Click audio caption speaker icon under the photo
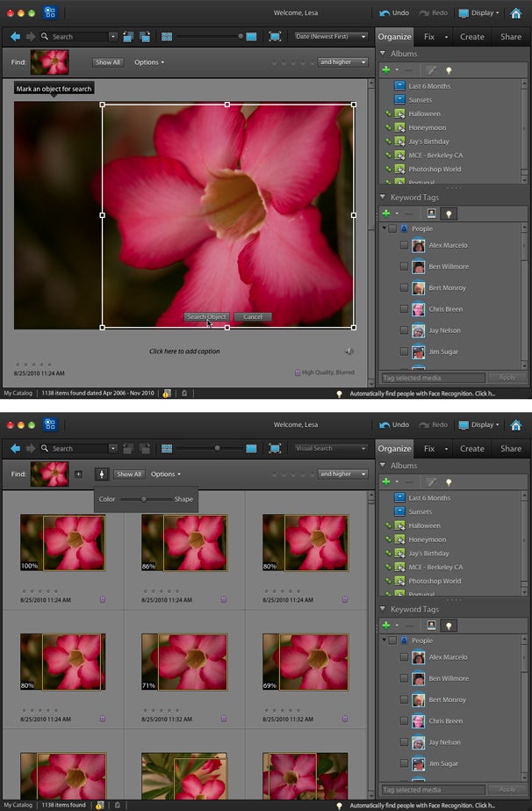Image resolution: width=532 pixels, height=811 pixels. [x=349, y=351]
